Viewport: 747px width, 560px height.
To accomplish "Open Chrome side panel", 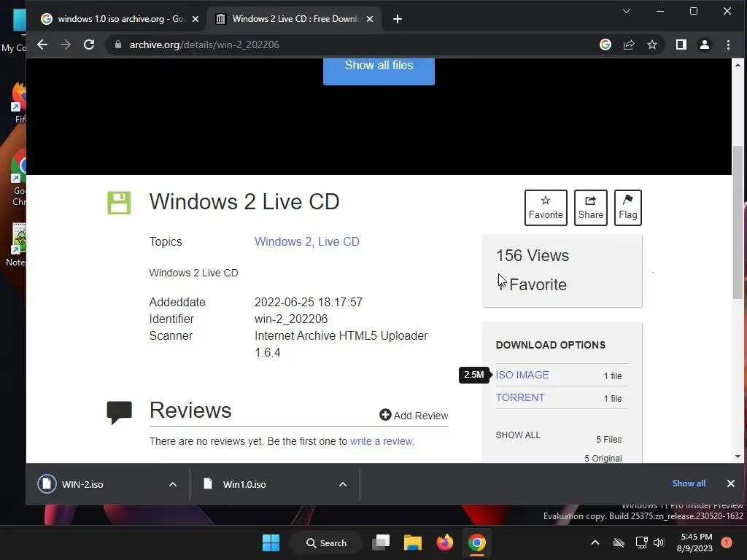I will click(681, 44).
